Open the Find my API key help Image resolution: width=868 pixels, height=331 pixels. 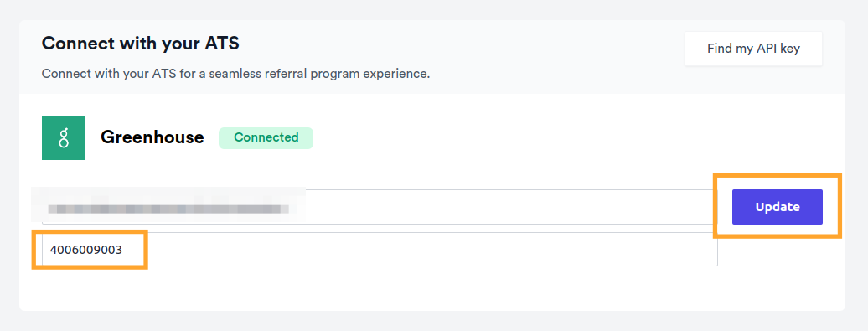click(753, 49)
